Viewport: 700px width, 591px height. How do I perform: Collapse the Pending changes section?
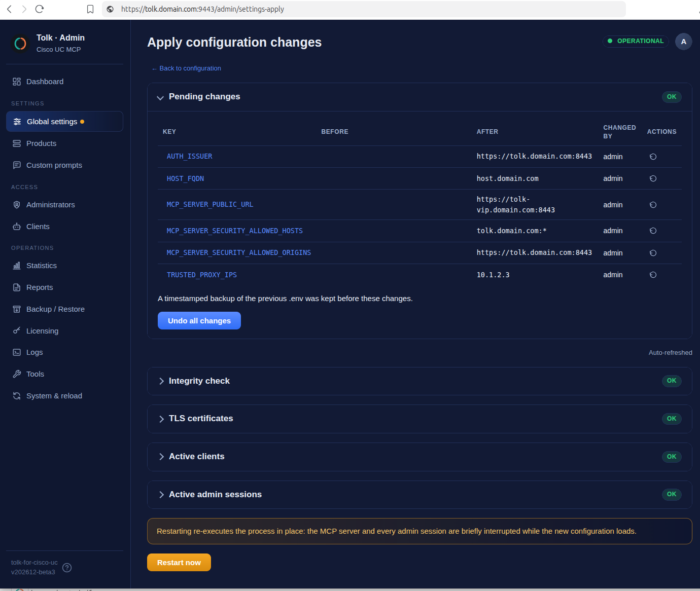pos(160,97)
